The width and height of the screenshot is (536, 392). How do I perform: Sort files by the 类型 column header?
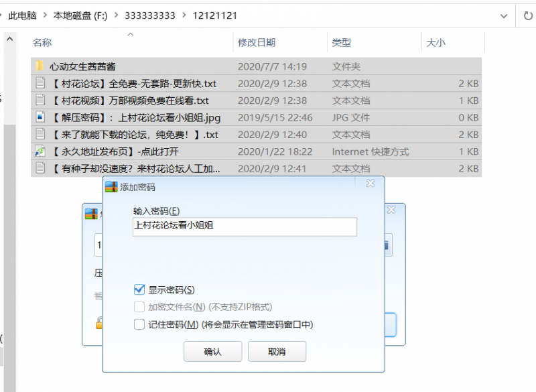[342, 43]
